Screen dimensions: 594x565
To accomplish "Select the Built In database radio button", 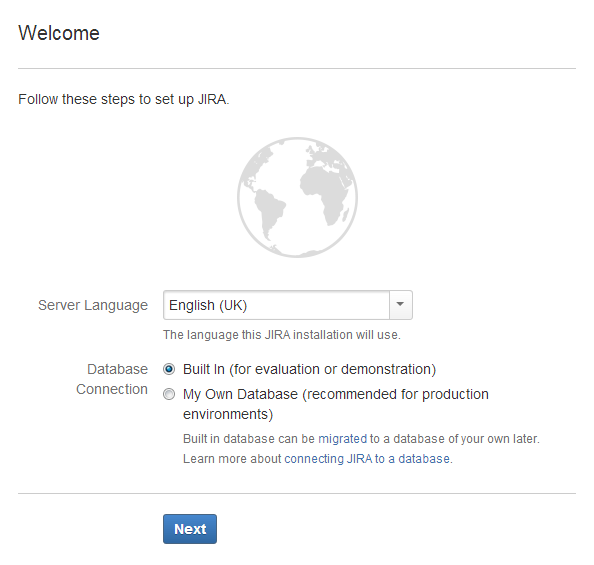I will [x=169, y=369].
